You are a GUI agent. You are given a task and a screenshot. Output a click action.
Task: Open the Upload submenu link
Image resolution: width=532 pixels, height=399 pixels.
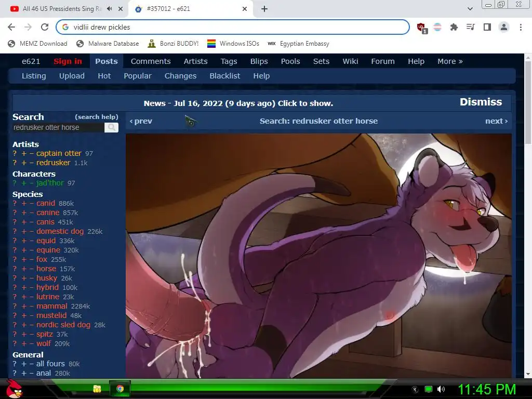pos(72,76)
